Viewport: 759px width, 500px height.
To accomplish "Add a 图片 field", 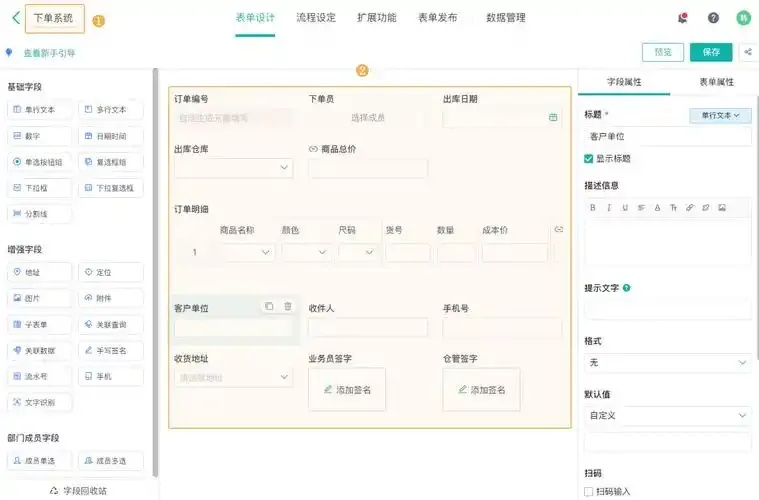I will [40, 298].
